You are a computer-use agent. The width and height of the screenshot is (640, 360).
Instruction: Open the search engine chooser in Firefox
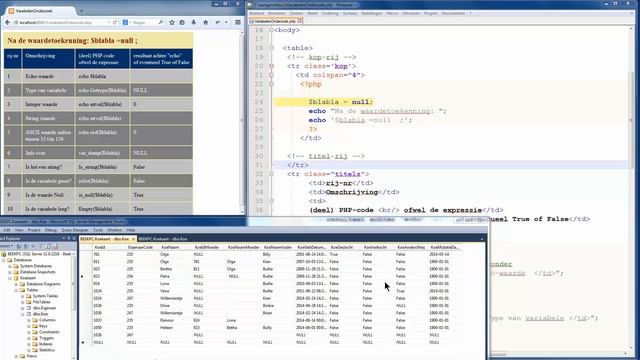126,22
